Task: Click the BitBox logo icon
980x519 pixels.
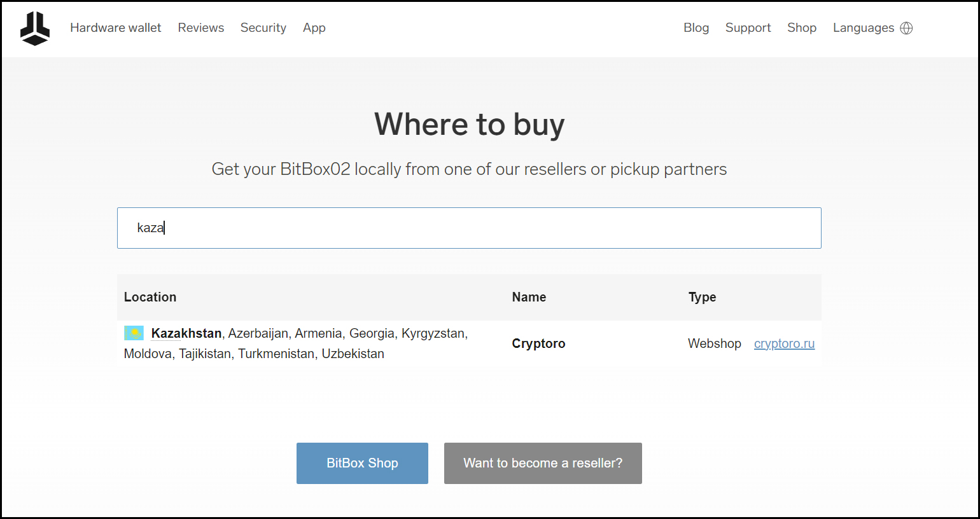Action: 34,28
